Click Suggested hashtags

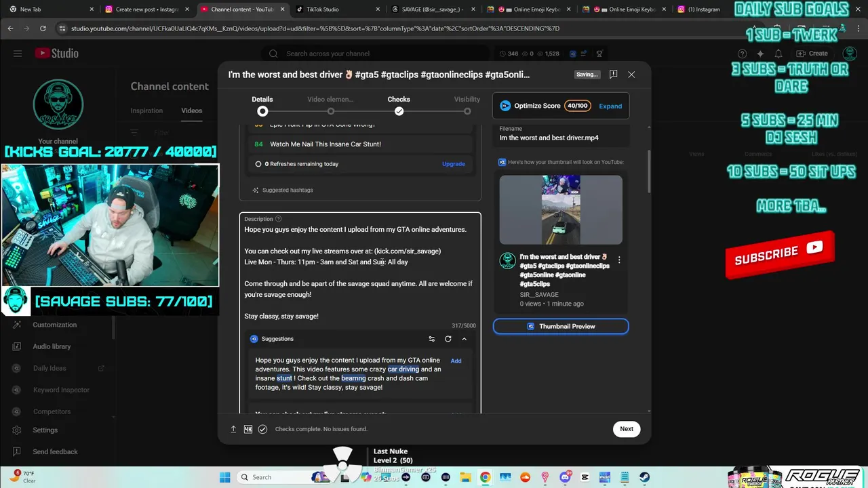[283, 190]
